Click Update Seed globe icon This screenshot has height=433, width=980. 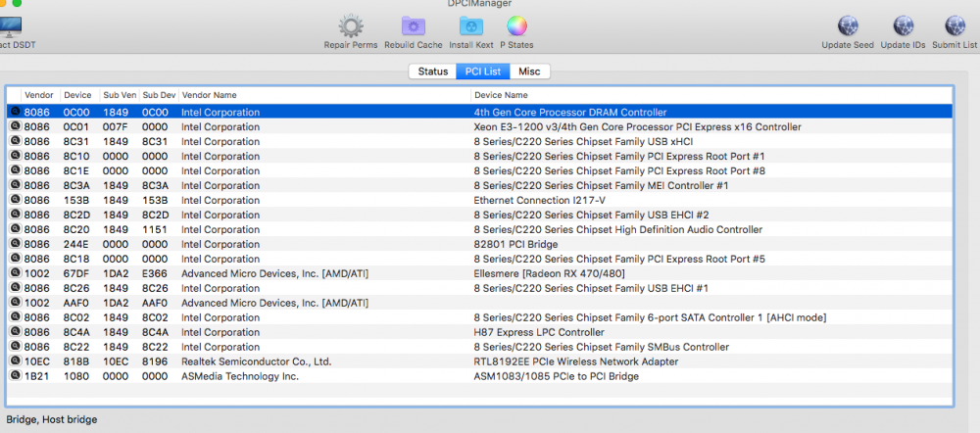click(848, 26)
